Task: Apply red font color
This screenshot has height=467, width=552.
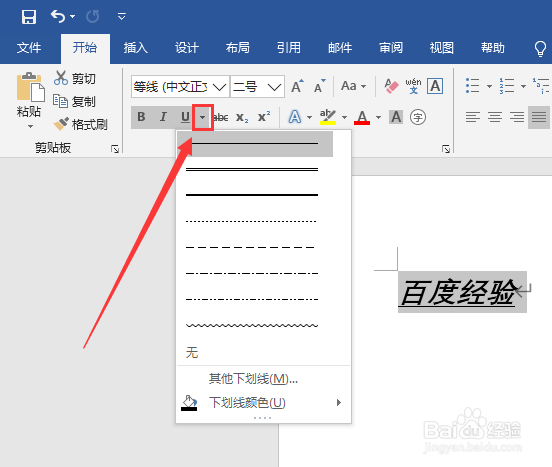Action: pyautogui.click(x=362, y=117)
